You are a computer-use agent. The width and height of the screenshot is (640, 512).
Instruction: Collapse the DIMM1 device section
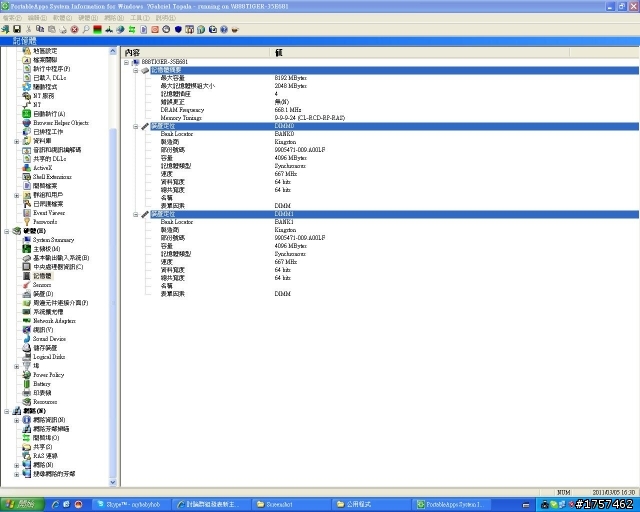tap(136, 214)
